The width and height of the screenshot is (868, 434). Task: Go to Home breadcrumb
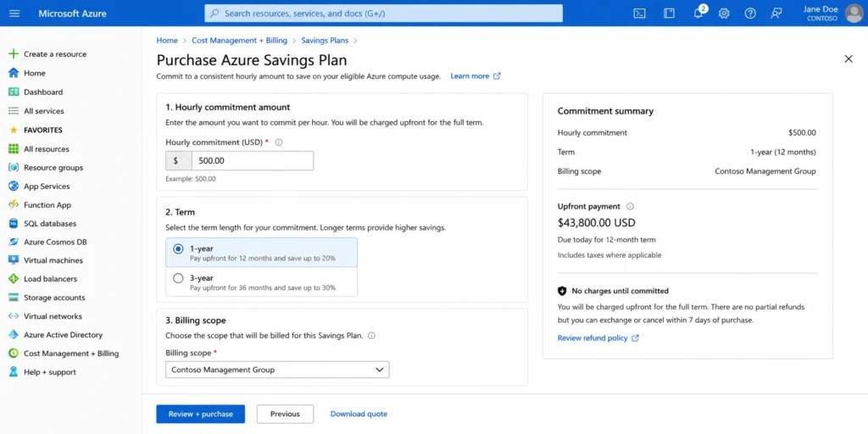tap(167, 41)
